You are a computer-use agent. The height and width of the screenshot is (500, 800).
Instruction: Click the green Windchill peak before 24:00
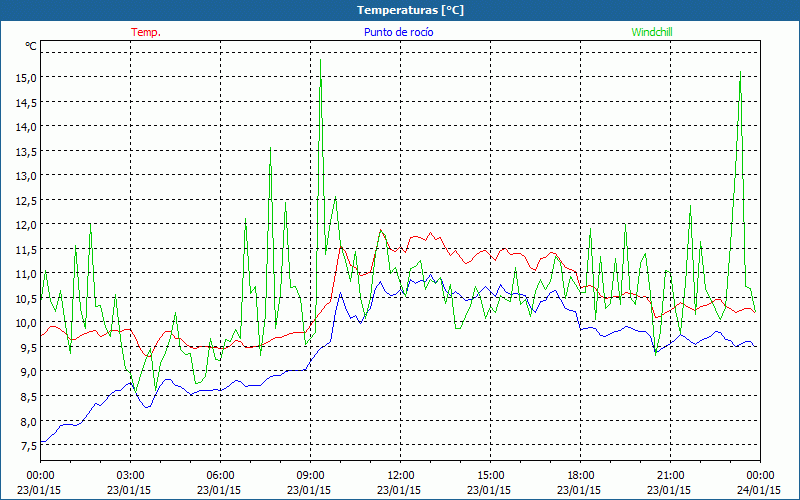pos(740,72)
